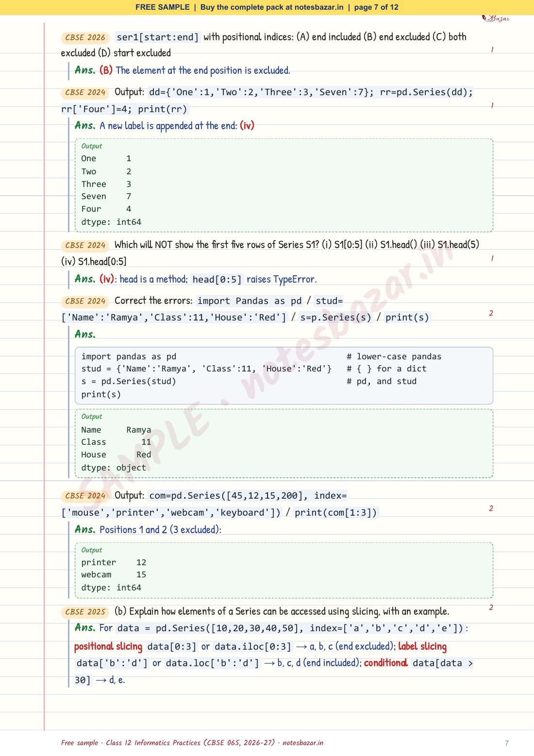Click the 'Four 4' output row

pos(106,209)
